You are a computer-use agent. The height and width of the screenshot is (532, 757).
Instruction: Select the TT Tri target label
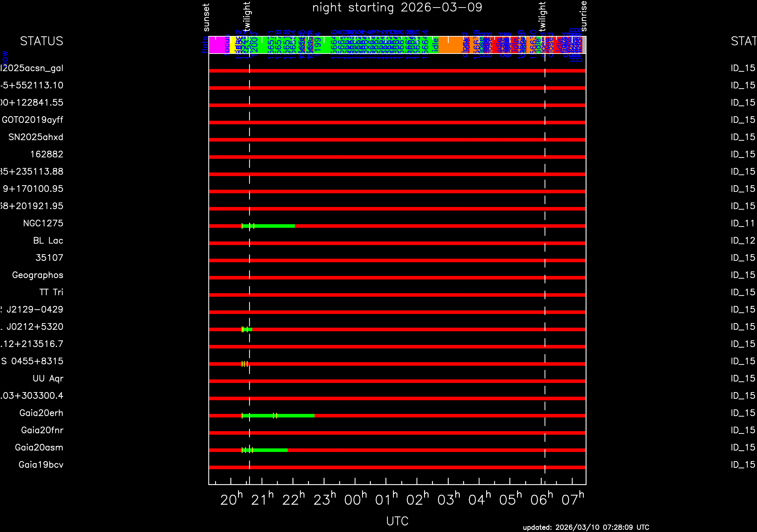(x=51, y=292)
